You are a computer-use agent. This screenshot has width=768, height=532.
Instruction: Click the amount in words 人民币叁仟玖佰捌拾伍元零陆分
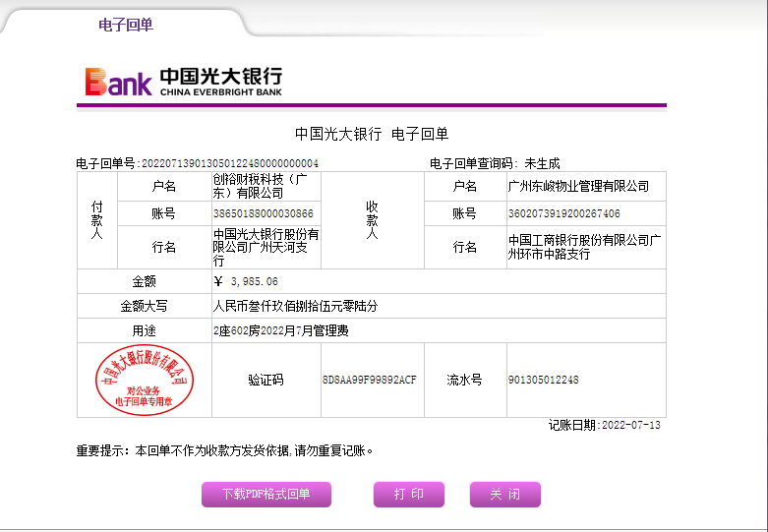pyautogui.click(x=295, y=306)
